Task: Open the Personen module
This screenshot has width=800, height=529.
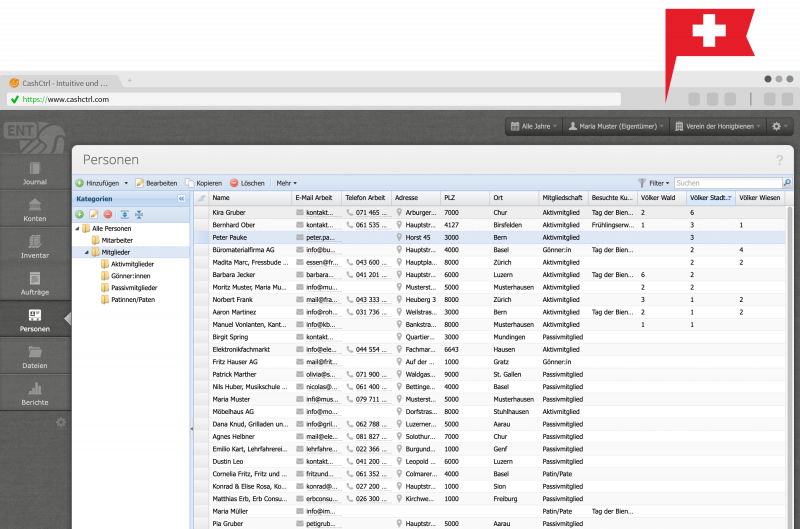Action: (x=35, y=320)
